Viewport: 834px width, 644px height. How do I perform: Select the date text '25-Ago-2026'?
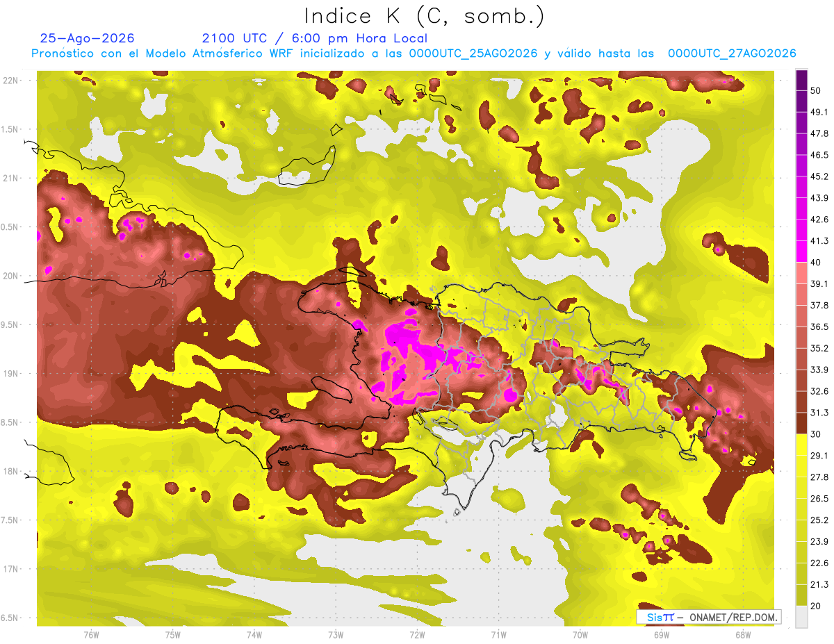click(88, 38)
